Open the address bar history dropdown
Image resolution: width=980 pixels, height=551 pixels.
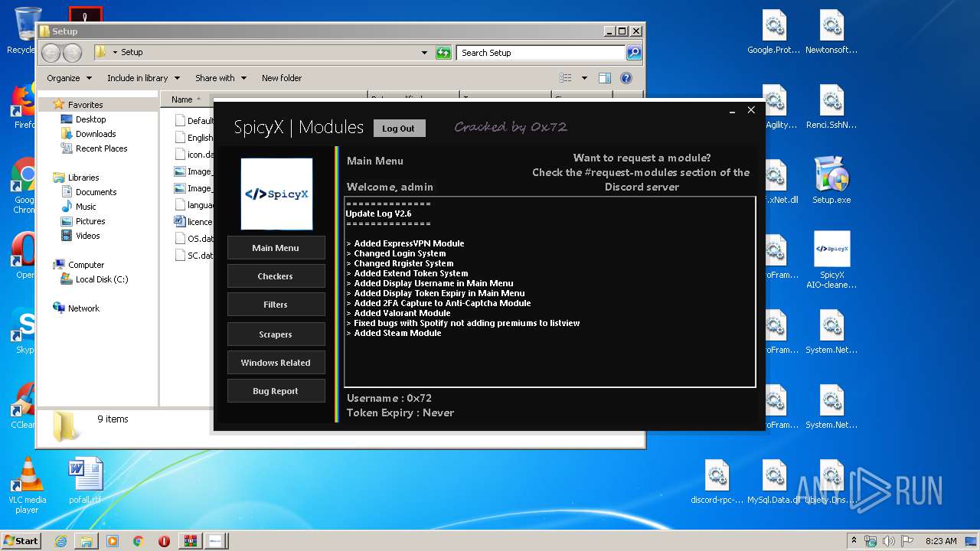pyautogui.click(x=424, y=53)
